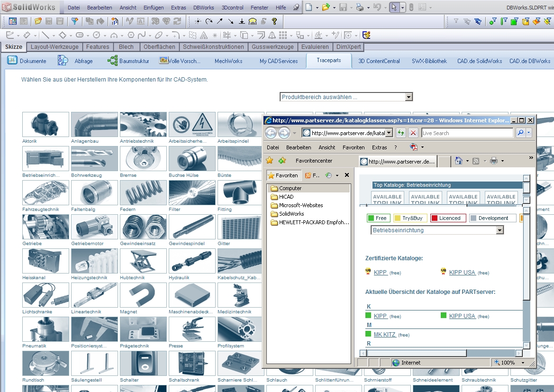Click the funnel filter icon in DBWorks toolbar
This screenshot has height=392, width=554.
tap(74, 21)
